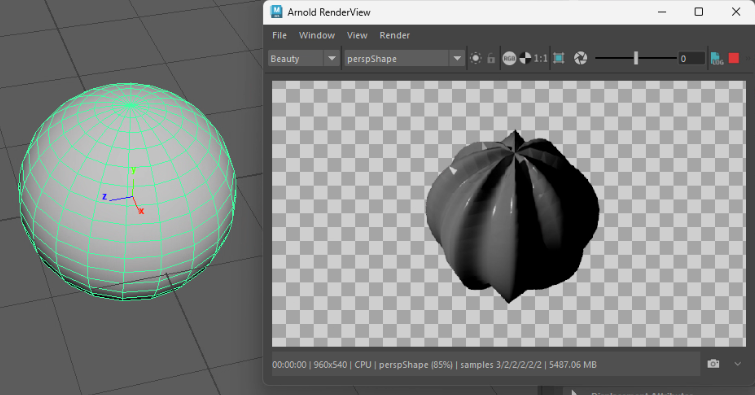Toggle isolate selected sun icon

[x=475, y=58]
